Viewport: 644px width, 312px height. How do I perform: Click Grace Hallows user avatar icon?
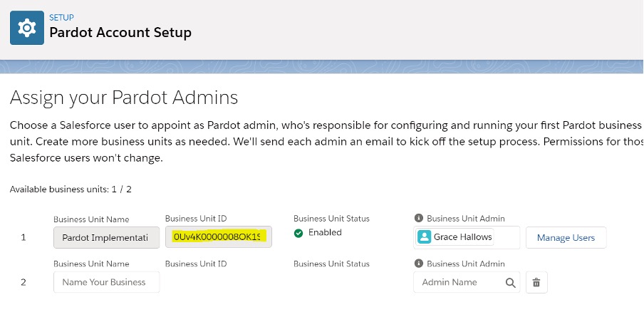point(425,237)
